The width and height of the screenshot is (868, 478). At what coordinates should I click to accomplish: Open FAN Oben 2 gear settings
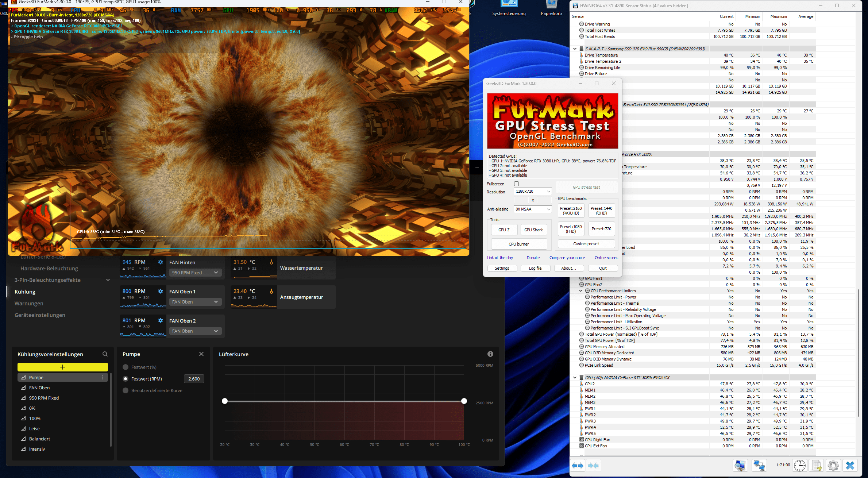(160, 320)
